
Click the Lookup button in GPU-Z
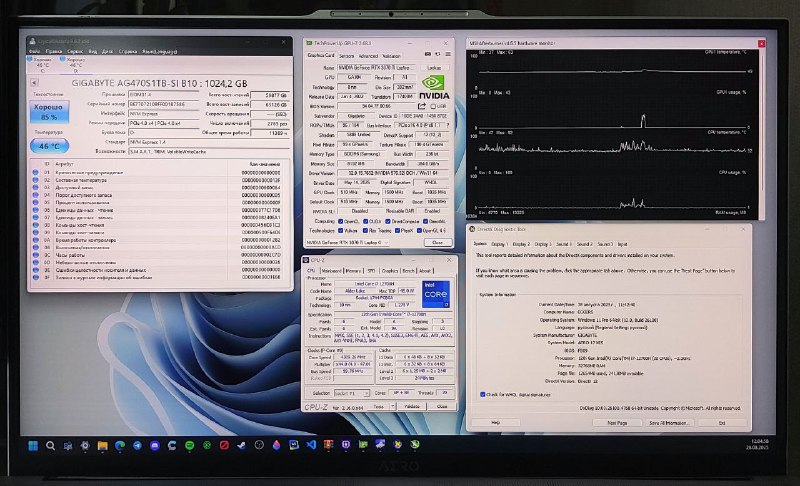[434, 67]
